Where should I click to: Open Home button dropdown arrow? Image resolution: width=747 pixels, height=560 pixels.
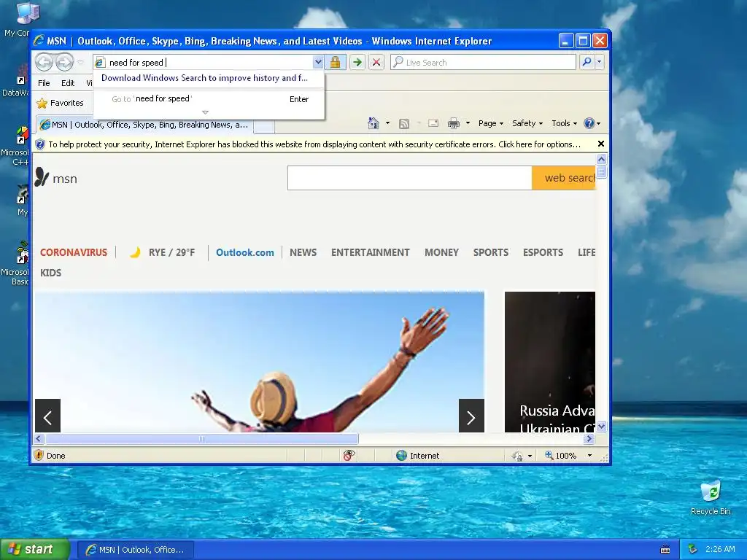[387, 123]
